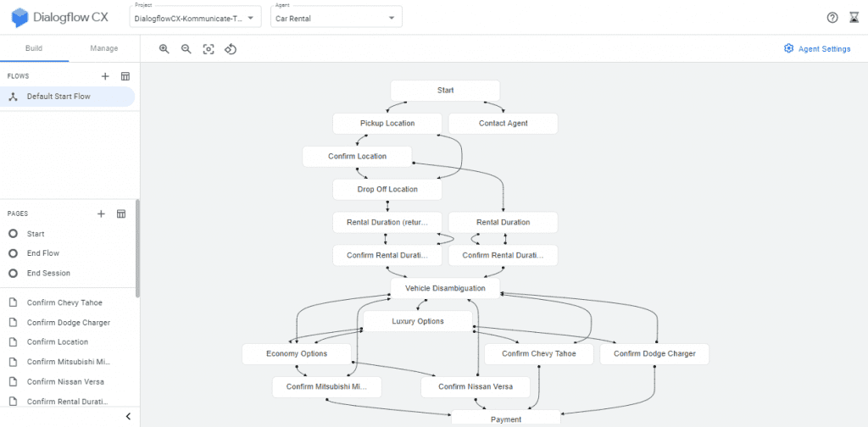This screenshot has width=868, height=427.
Task: Click the flow icon beside Default Start Flow
Action: click(14, 97)
